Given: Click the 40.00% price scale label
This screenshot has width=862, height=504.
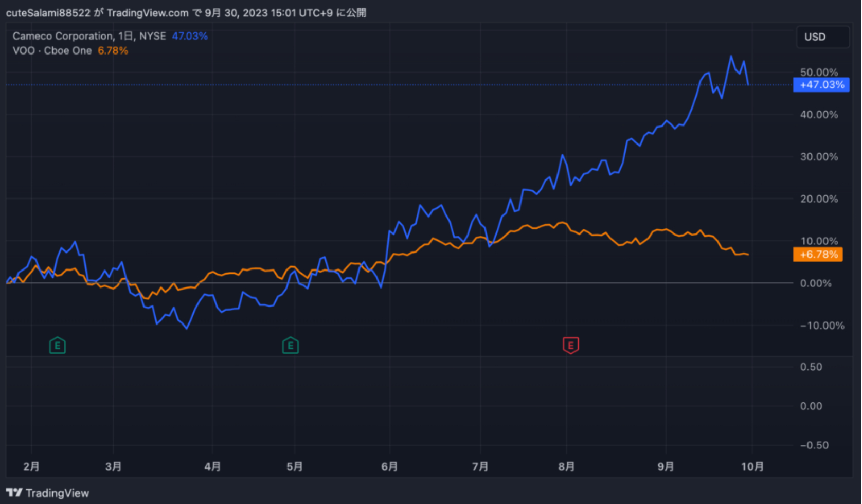Looking at the screenshot, I should pos(819,115).
